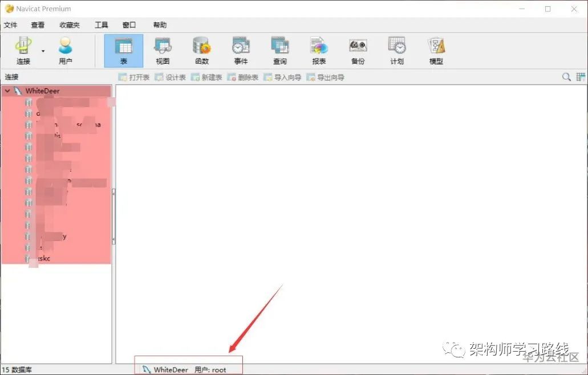Show the 事件 events section
588x375 pixels.
tap(241, 51)
